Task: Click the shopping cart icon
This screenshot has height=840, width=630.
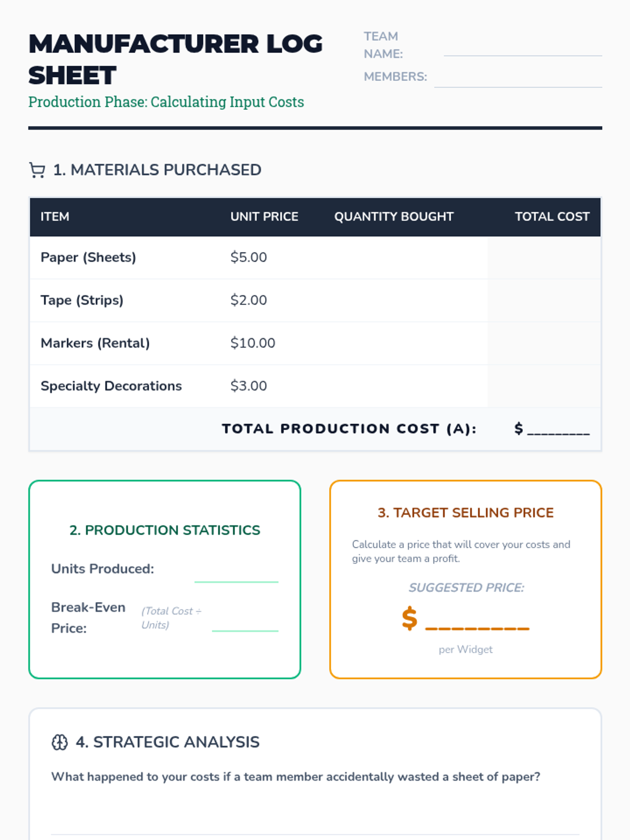Action: [x=37, y=170]
